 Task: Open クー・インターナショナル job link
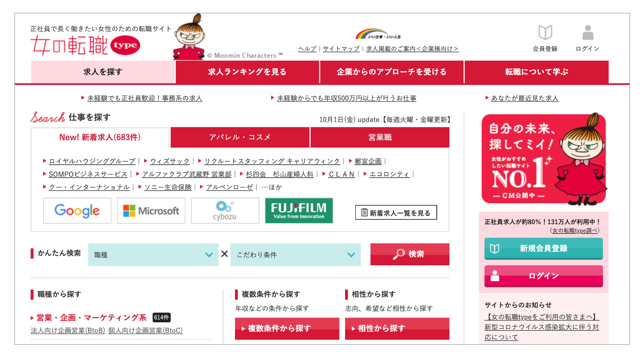[89, 187]
